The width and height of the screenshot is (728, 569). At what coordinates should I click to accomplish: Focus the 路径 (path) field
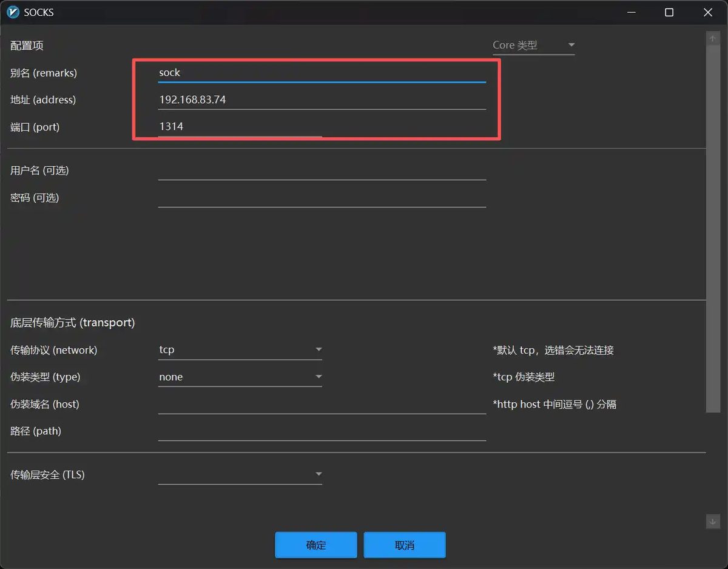tap(322, 431)
